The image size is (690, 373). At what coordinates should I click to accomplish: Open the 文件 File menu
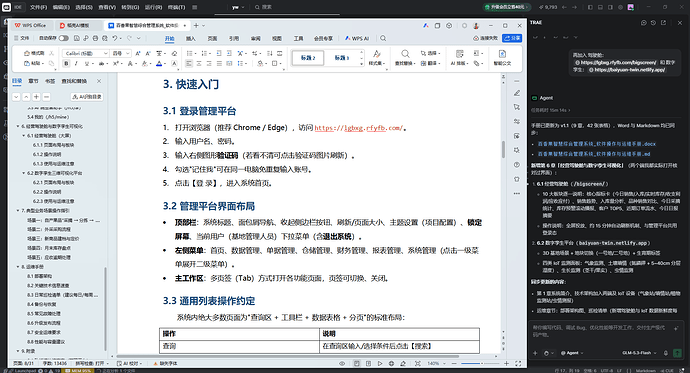point(22,38)
